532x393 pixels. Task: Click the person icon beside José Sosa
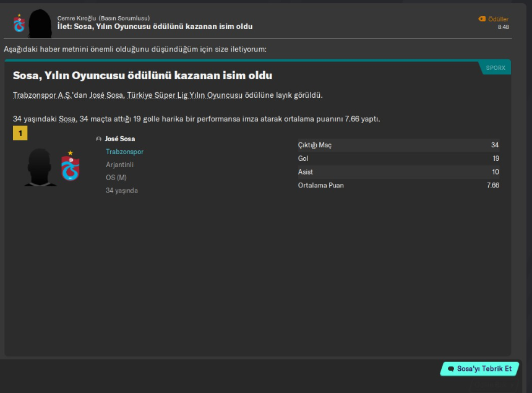[x=99, y=139]
